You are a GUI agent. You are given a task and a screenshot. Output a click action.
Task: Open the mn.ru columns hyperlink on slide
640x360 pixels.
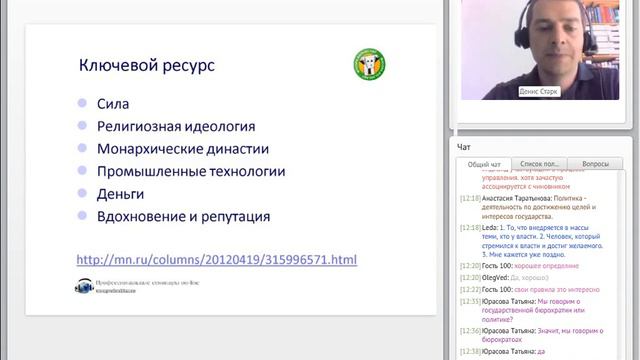[x=217, y=260]
